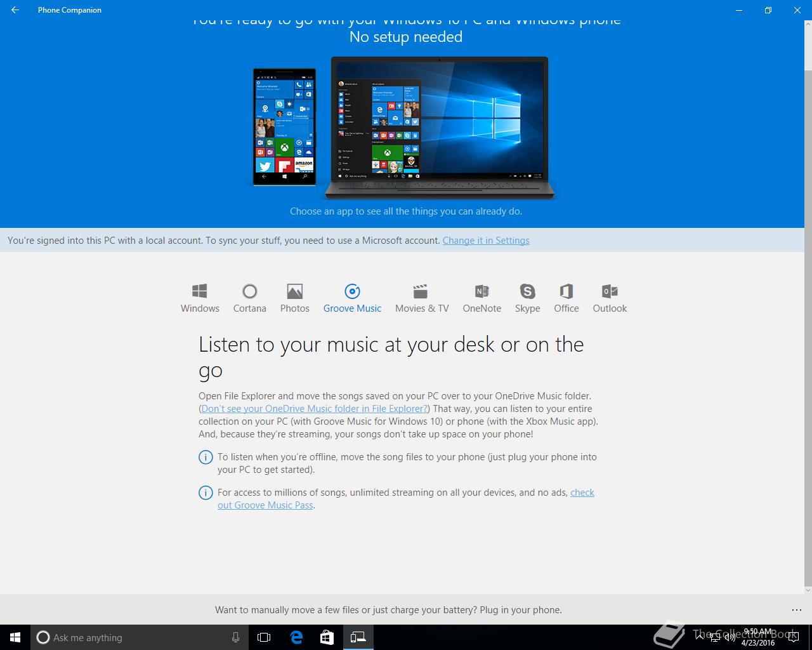Click the Ask me anything search box

click(x=140, y=637)
